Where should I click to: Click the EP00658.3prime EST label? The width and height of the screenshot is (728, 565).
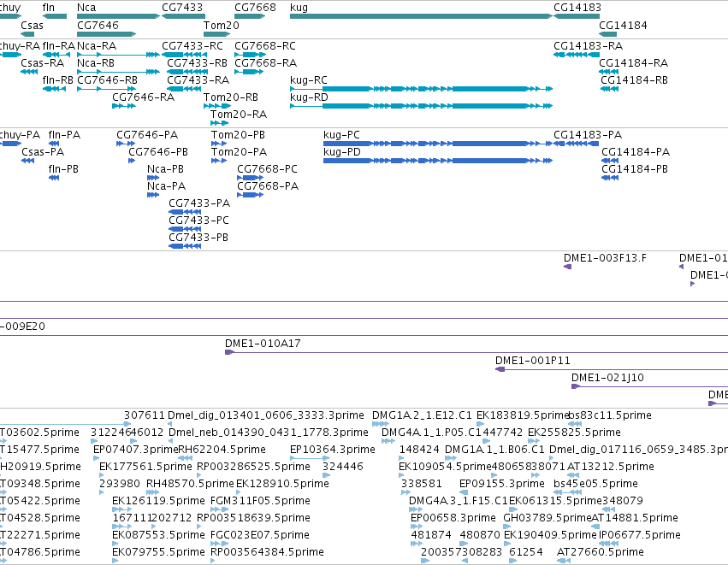click(453, 518)
